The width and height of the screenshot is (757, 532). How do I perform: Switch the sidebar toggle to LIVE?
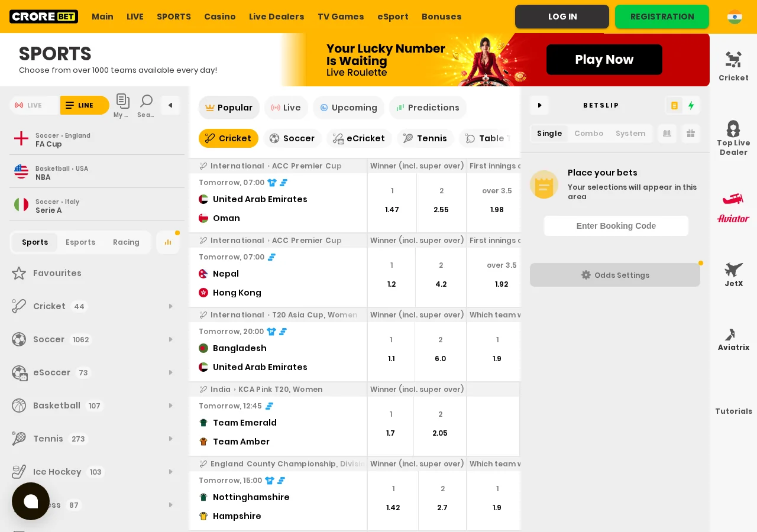tap(35, 105)
